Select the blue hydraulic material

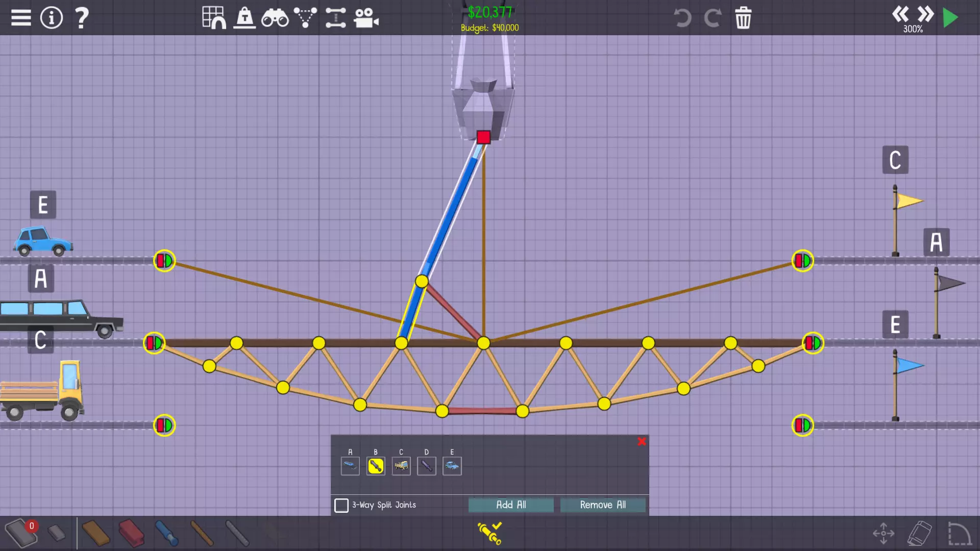pos(166,533)
